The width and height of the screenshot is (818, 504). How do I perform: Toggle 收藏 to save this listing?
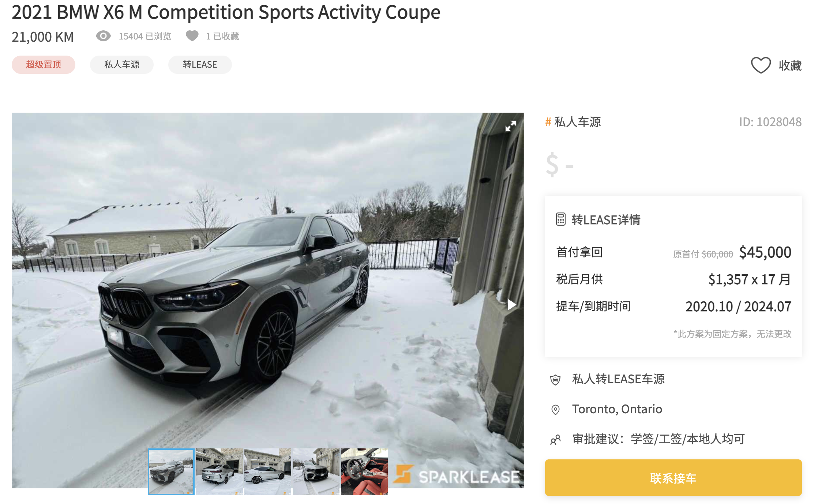click(776, 65)
